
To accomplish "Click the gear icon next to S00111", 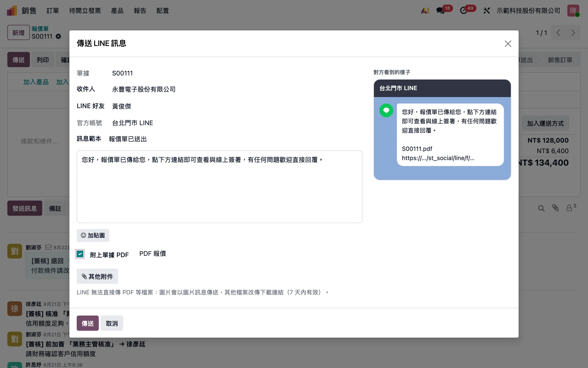I will 58,36.
